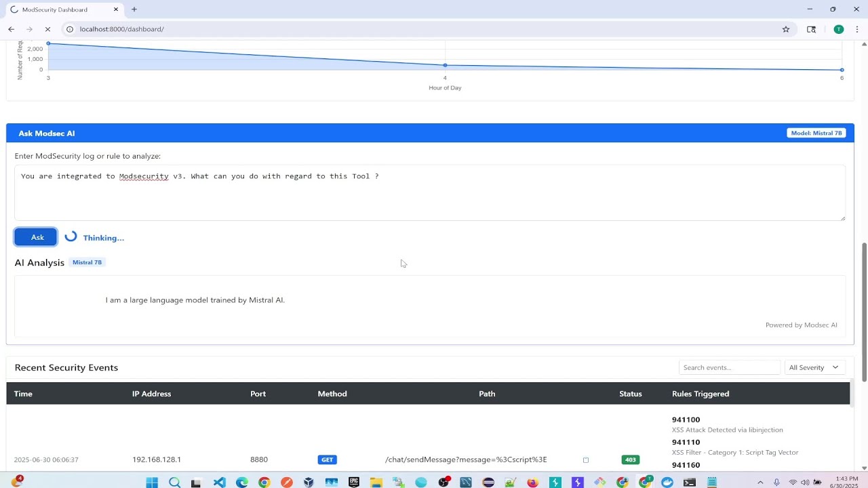Click into the ModSecurity log analysis text area
The width and height of the screenshot is (868, 488).
coord(430,192)
